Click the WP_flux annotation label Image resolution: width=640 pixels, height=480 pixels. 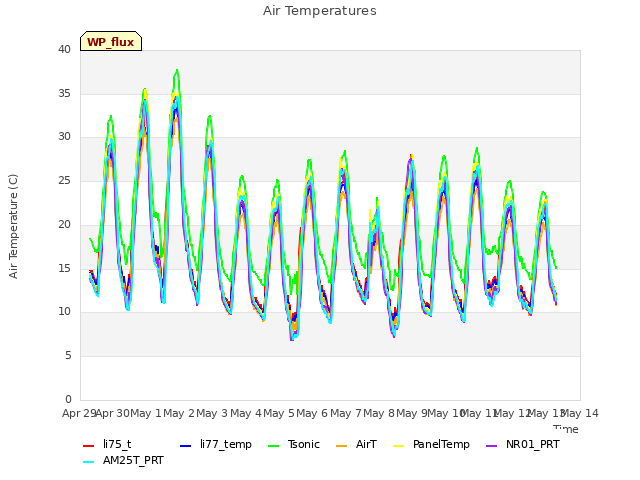111,41
